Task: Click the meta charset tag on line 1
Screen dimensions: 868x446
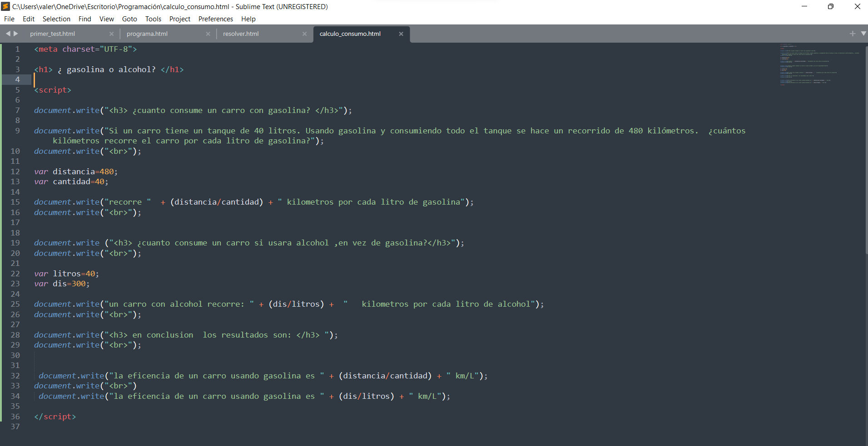Action: click(x=85, y=49)
